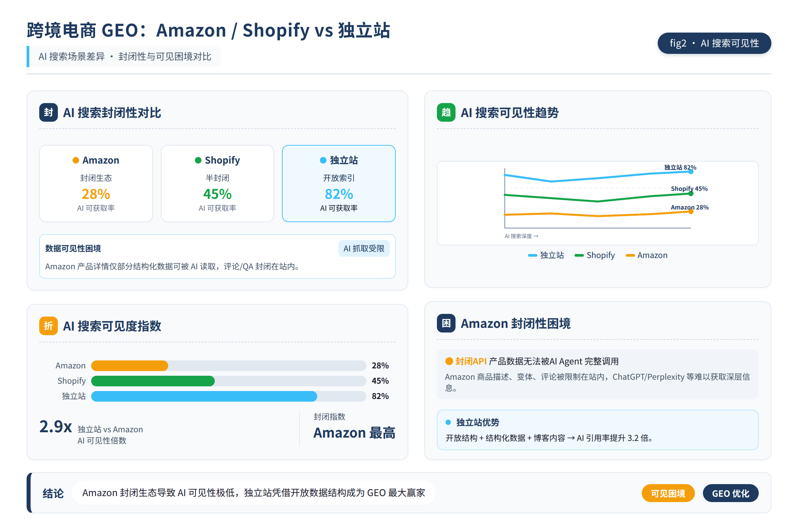
Task: Click the fig2 · AI 搜索可见性 badge
Action: click(714, 43)
